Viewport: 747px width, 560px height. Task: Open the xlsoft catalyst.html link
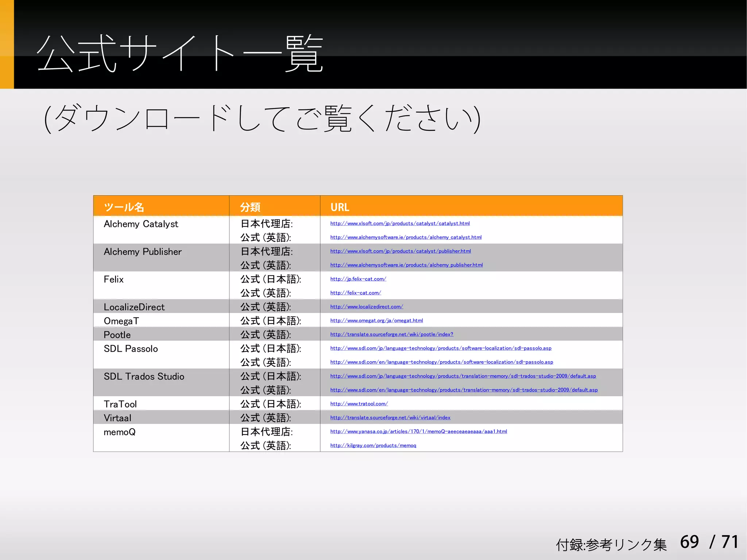pos(400,223)
